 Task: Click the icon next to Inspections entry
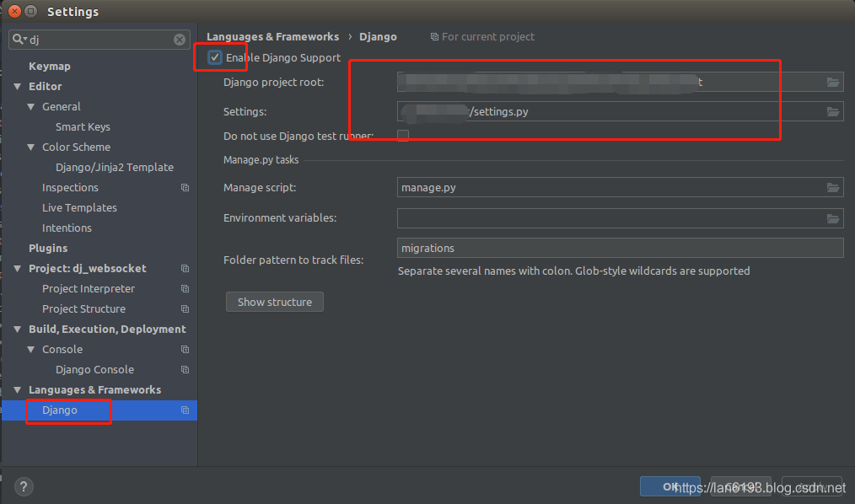tap(183, 187)
